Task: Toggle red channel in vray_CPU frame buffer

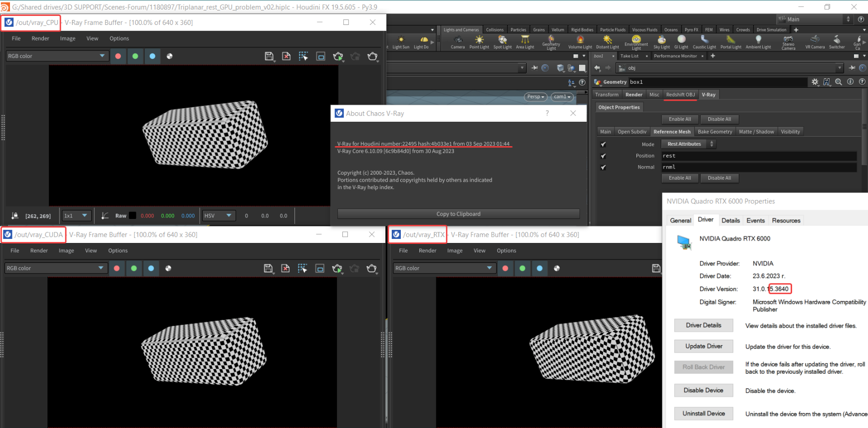Action: click(x=118, y=56)
